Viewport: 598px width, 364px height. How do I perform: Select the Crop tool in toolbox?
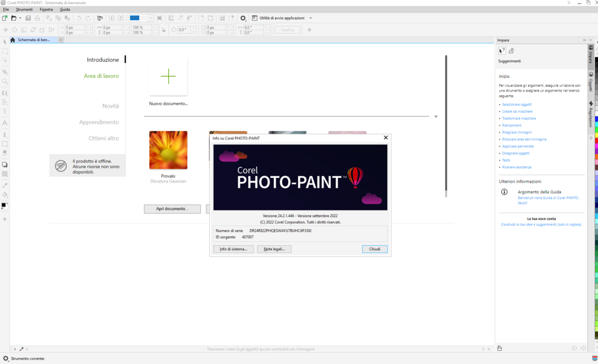pos(5,71)
